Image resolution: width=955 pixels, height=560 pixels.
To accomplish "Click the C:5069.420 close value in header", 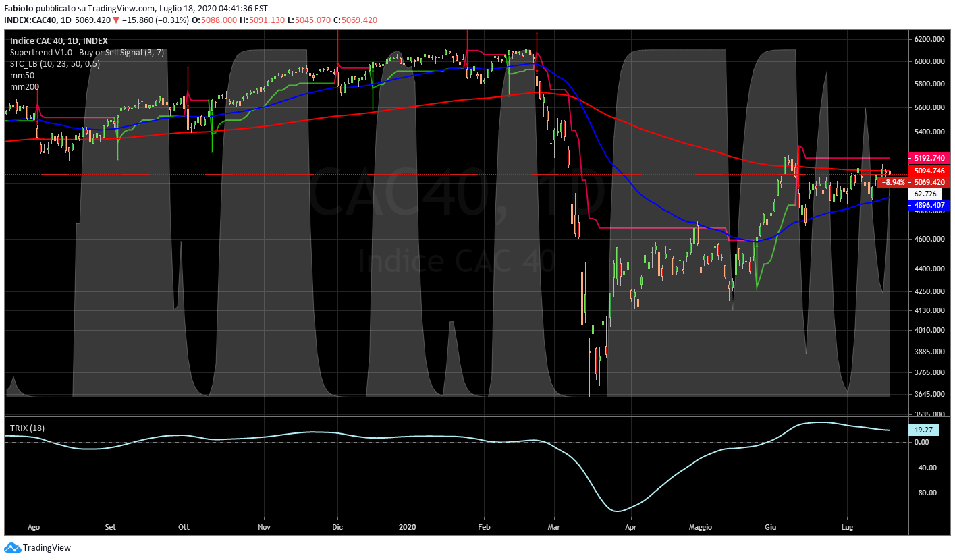I will [355, 20].
